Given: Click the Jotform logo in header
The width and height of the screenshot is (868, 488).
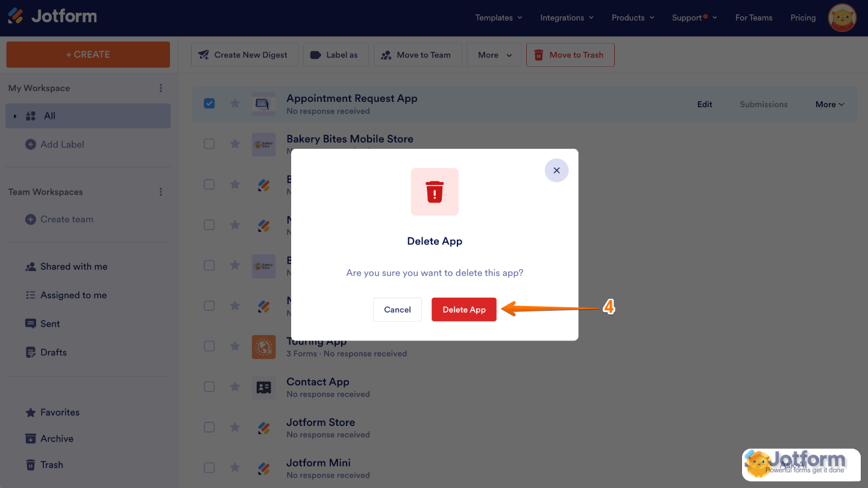Looking at the screenshot, I should tap(52, 16).
